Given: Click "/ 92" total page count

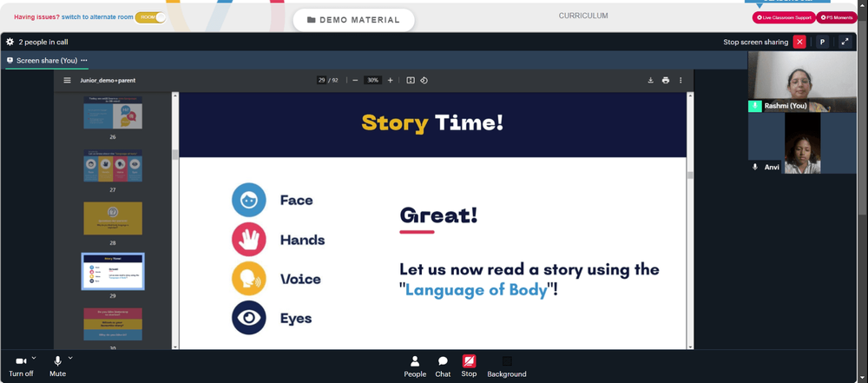Looking at the screenshot, I should 333,81.
